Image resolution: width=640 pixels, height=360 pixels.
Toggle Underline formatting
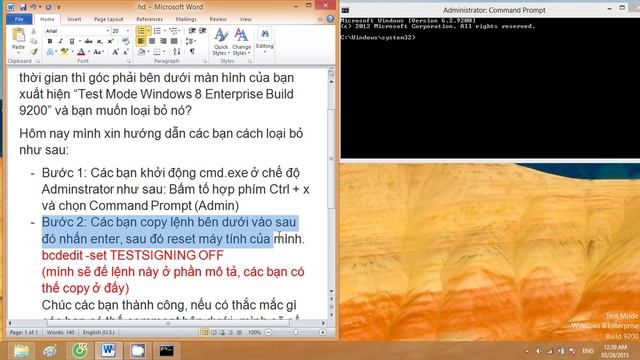(x=72, y=41)
